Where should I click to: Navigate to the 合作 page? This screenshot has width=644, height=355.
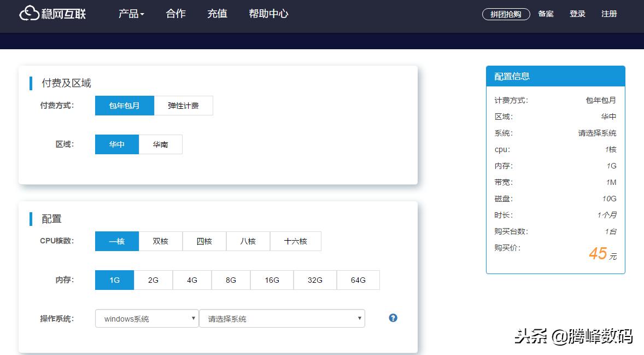click(x=174, y=14)
